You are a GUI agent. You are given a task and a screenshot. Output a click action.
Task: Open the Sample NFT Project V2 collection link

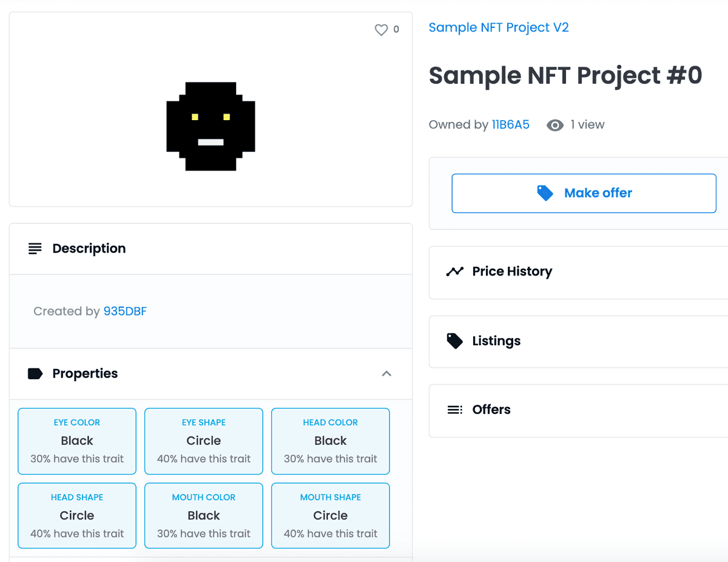point(499,27)
